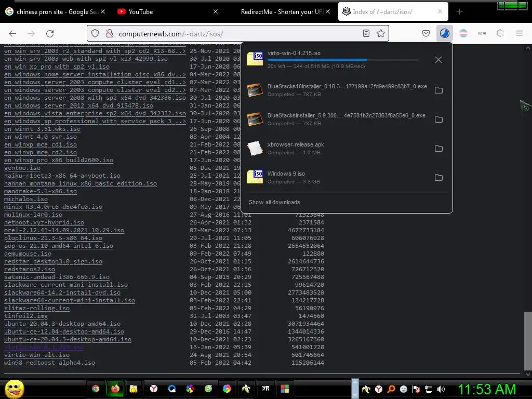Open en_windows_server_2012_x64_dvd_915478.iso link
The width and height of the screenshot is (532, 399).
click(78, 105)
